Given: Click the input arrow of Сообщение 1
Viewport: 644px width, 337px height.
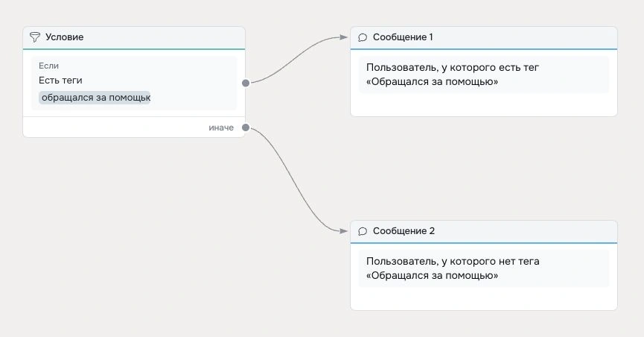Looking at the screenshot, I should click(x=343, y=37).
